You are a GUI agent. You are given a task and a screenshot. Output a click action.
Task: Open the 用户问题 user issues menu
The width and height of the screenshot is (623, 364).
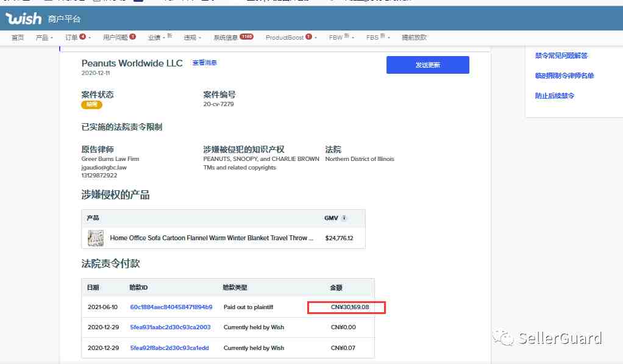115,37
